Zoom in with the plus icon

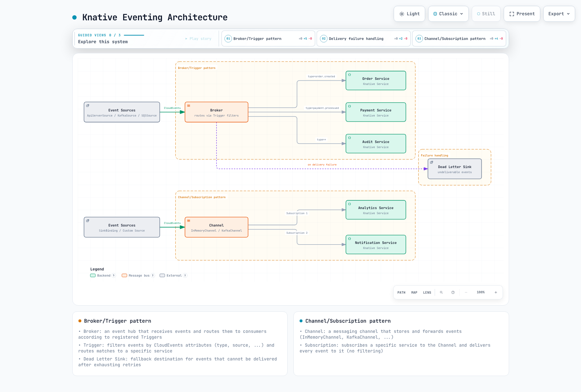click(x=496, y=293)
